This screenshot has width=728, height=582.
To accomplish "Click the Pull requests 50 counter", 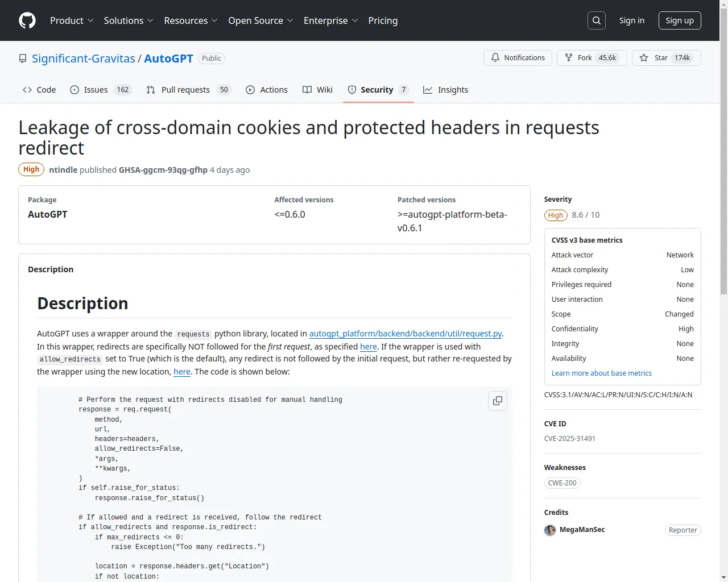I will point(224,90).
